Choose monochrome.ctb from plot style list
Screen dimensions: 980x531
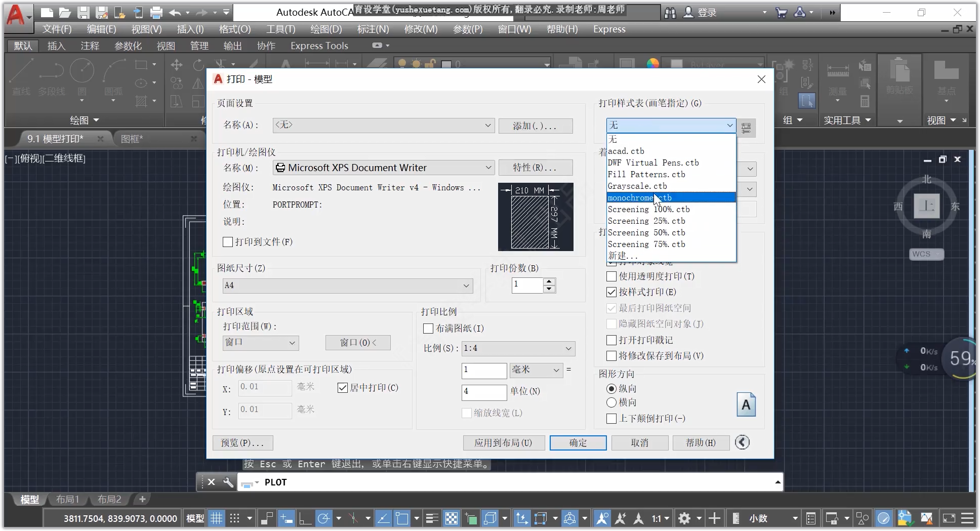(671, 198)
